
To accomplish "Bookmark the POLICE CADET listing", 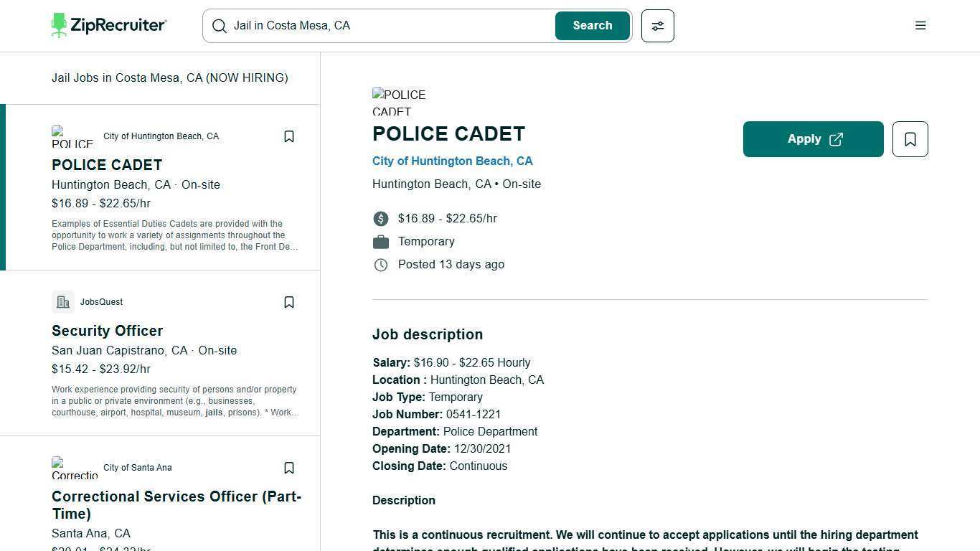I will point(289,136).
